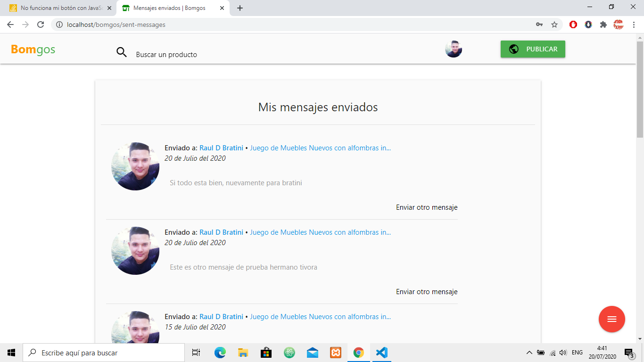Click the globe icon in Publicar button

coord(514,49)
